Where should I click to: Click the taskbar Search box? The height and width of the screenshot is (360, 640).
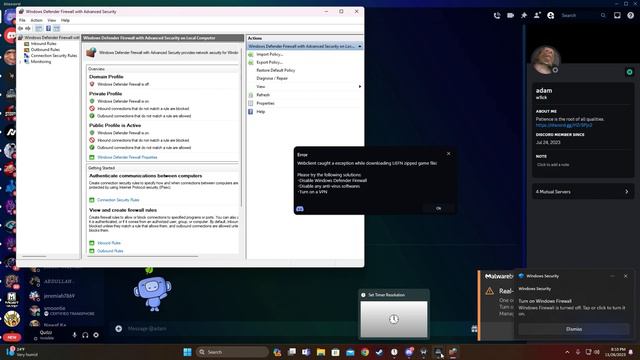coord(232,352)
